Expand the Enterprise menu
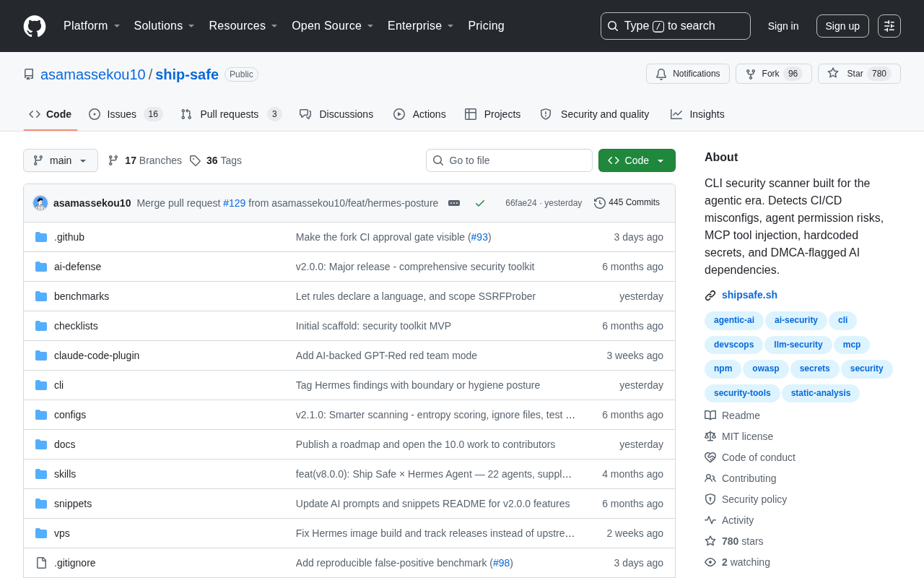 coord(421,26)
